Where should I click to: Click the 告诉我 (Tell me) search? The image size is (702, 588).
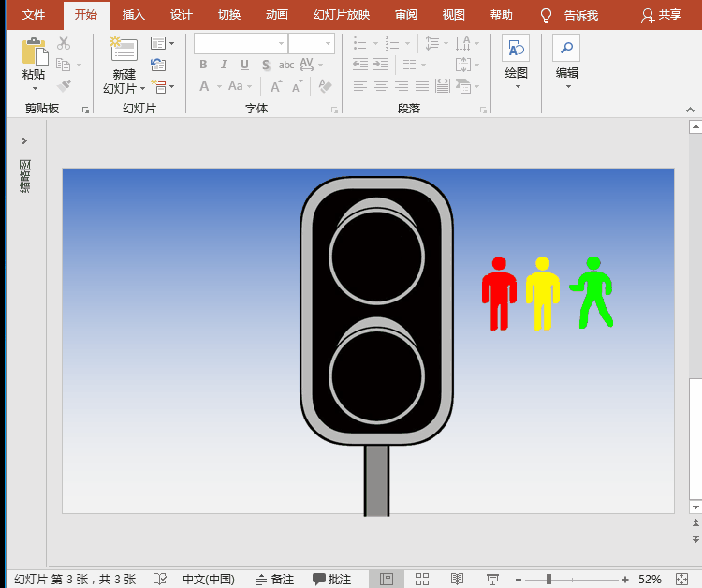(569, 15)
